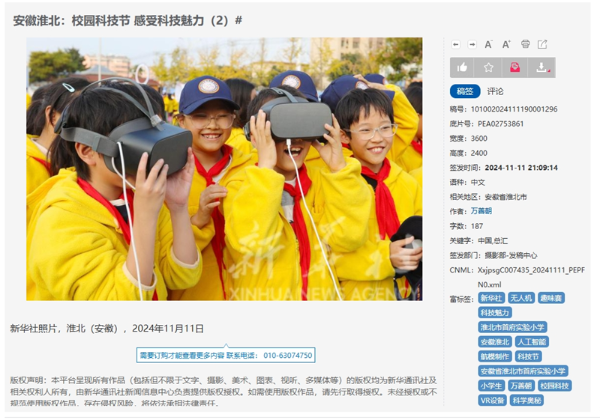Click the 万善朝 tag in 富标签
The image size is (600, 420).
521,386
